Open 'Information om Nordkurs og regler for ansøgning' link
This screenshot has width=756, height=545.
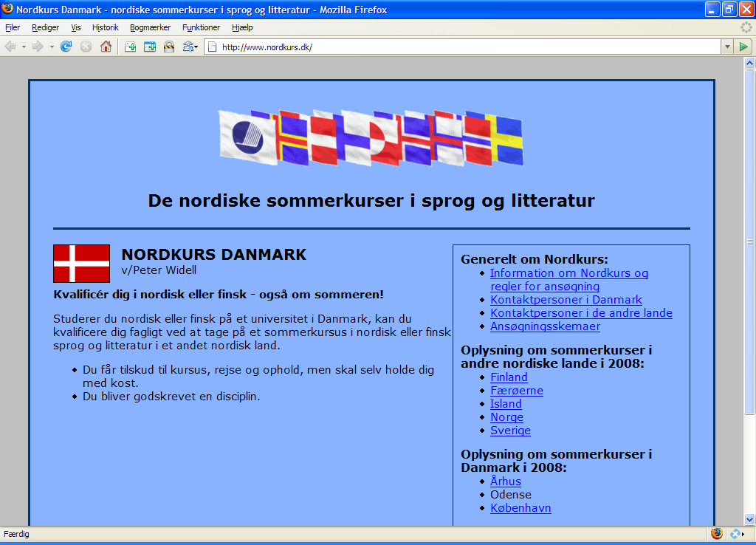[x=569, y=280]
